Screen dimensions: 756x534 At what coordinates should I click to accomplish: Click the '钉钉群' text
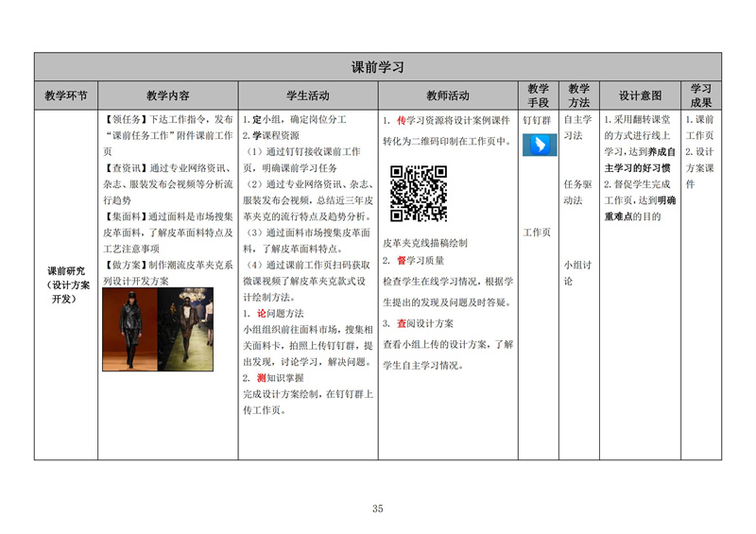[537, 120]
